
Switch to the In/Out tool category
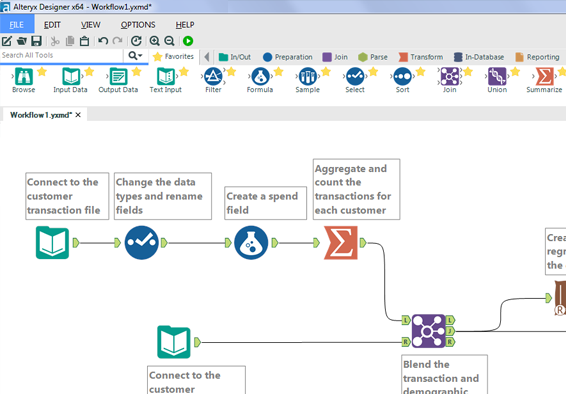[x=235, y=57]
